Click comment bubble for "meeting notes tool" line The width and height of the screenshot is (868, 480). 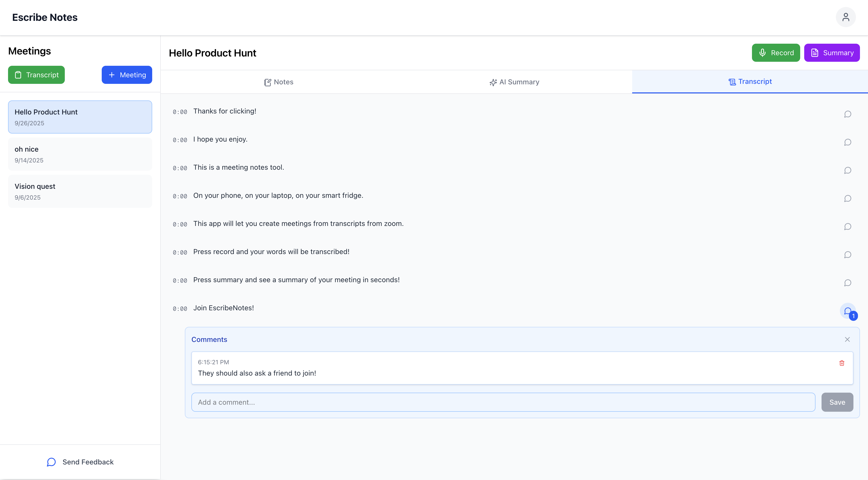coord(847,170)
